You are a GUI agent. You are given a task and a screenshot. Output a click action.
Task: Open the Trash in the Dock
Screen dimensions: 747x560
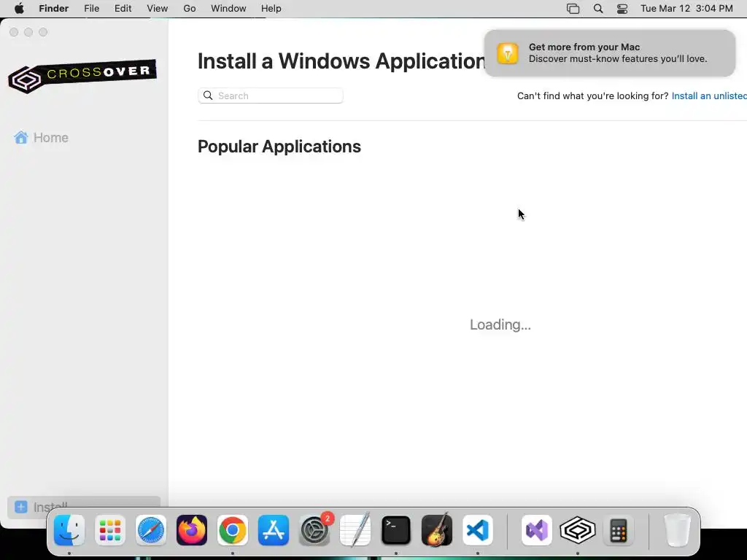pos(677,530)
